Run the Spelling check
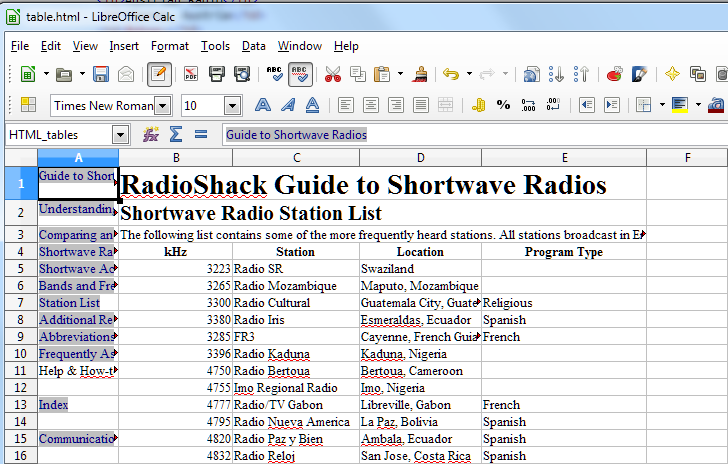 click(x=274, y=74)
